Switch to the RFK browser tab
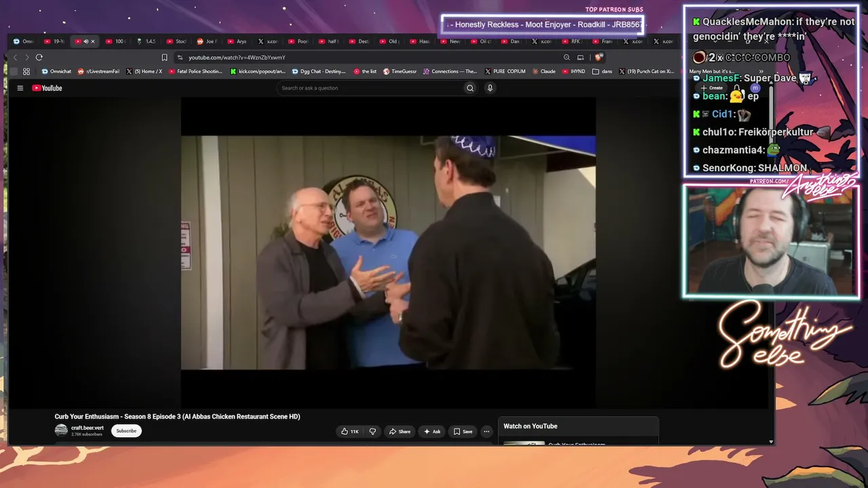868x488 pixels. coord(572,41)
